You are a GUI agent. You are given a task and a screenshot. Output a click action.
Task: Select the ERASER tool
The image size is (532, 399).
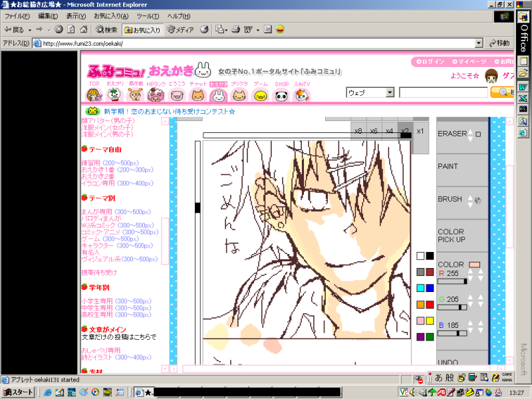452,134
